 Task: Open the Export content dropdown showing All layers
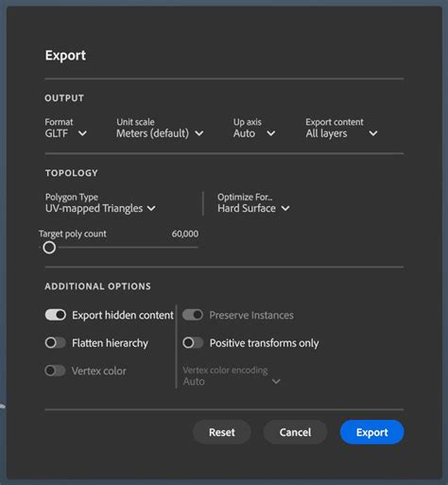point(341,133)
